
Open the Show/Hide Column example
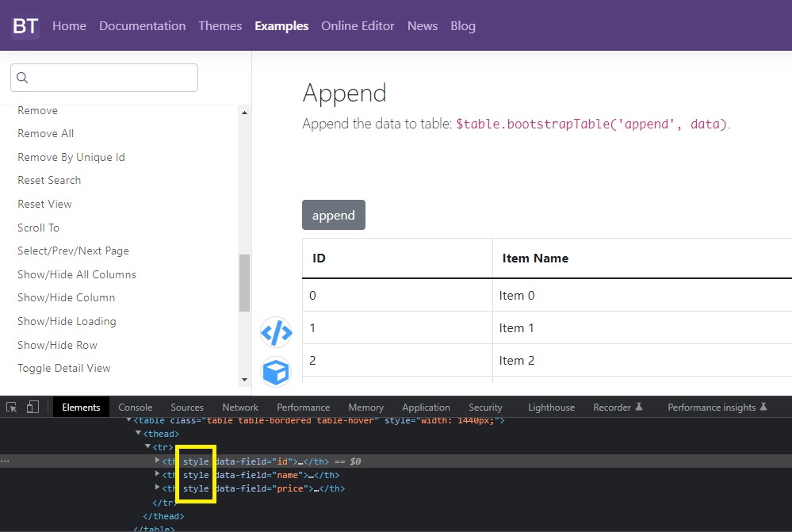(x=66, y=297)
